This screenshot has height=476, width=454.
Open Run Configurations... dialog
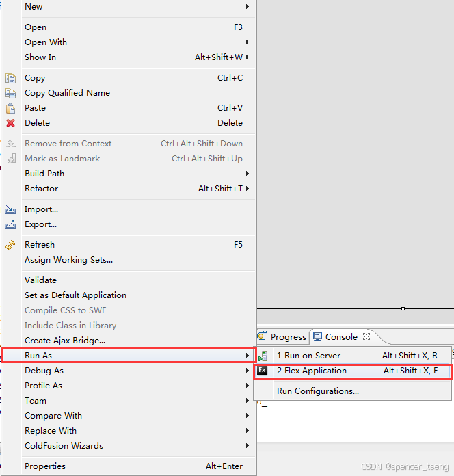pyautogui.click(x=352, y=391)
